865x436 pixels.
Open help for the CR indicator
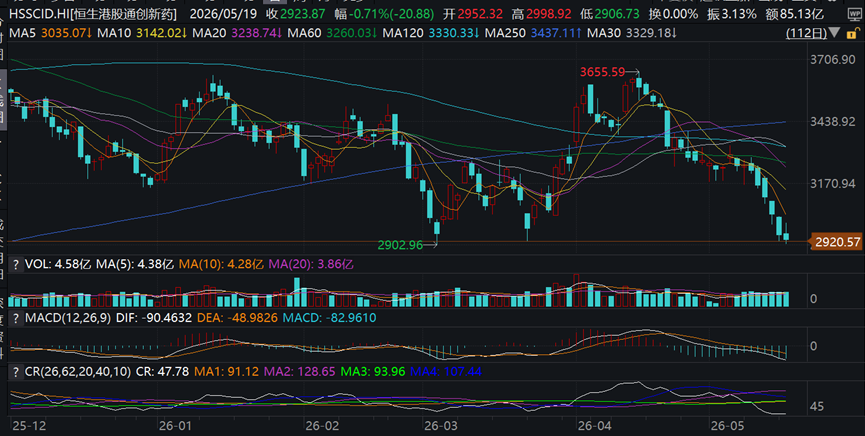[16, 371]
